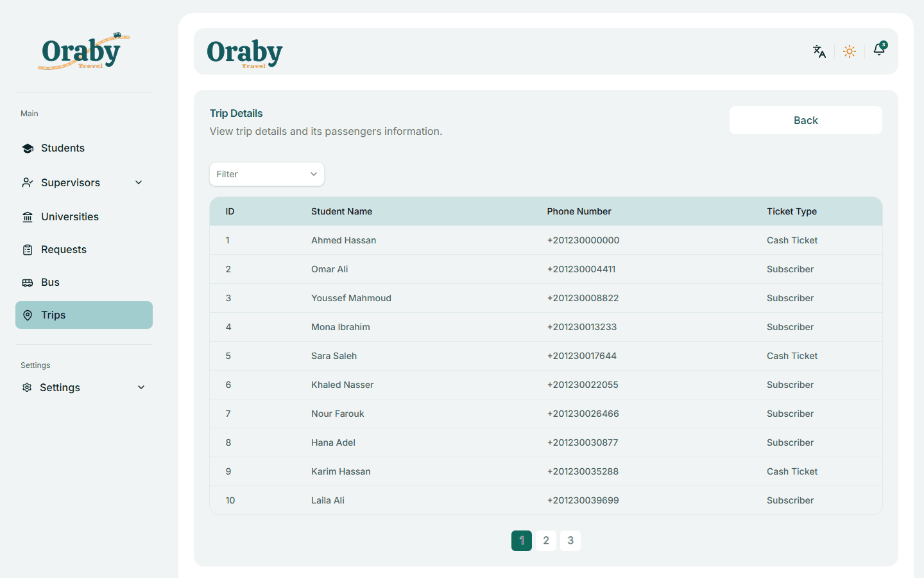Jump to page 3 of passengers
Image resolution: width=924 pixels, height=578 pixels.
click(x=570, y=541)
